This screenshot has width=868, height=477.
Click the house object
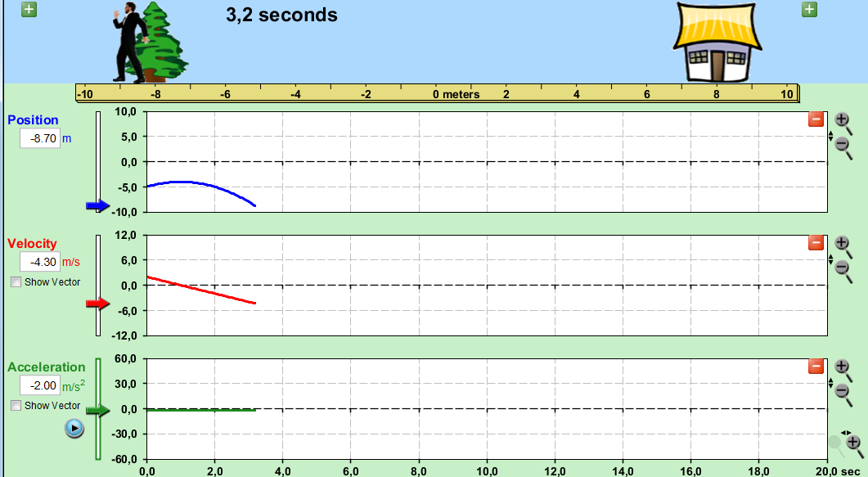(x=717, y=43)
